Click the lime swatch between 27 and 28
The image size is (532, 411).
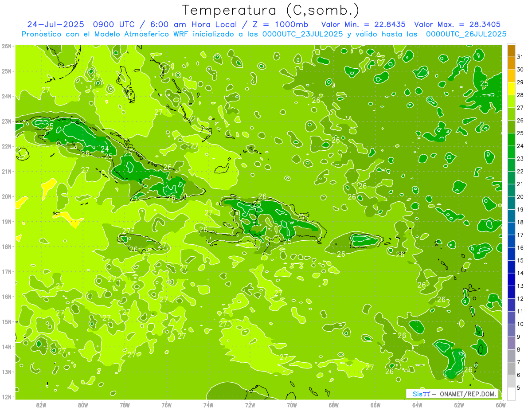coord(511,101)
